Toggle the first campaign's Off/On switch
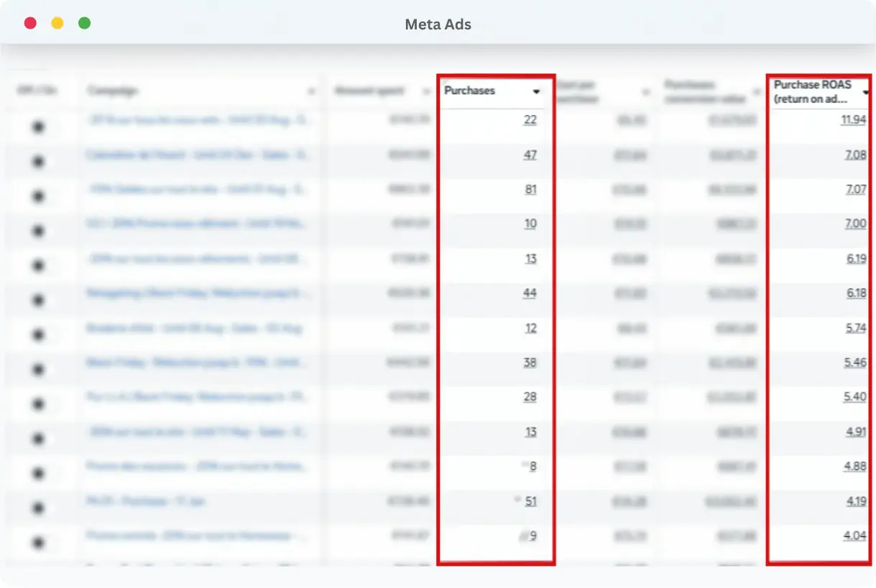 [38, 127]
